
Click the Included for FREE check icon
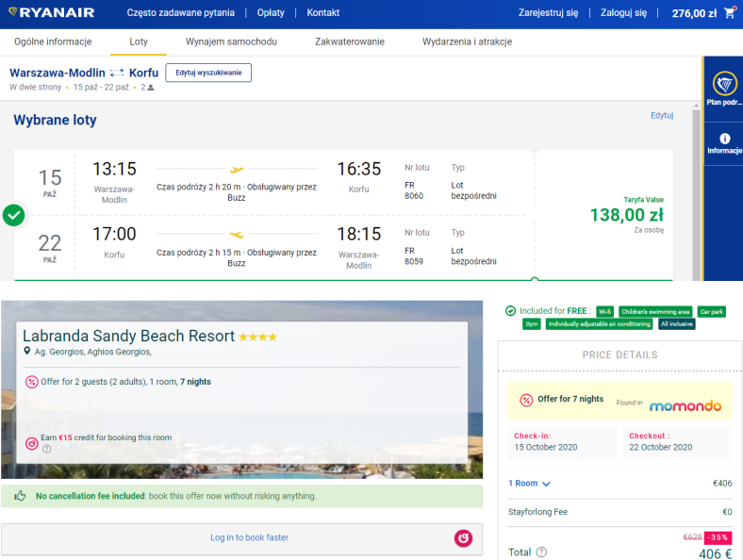[510, 311]
